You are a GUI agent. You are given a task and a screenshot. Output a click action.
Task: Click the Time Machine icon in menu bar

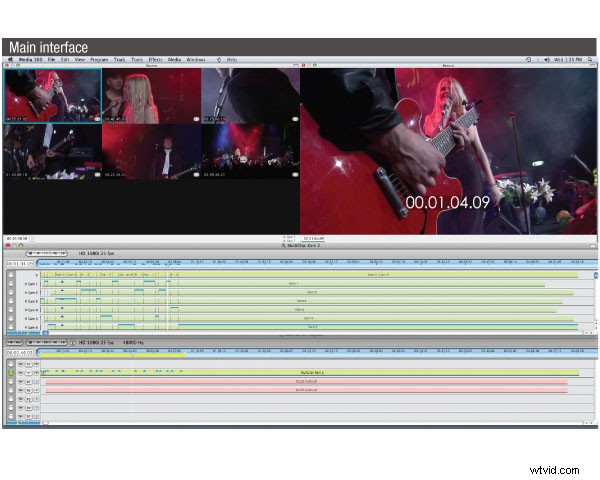tap(528, 60)
